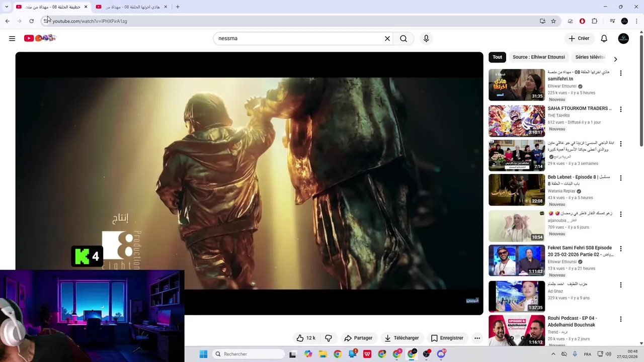
Task: Open THE TAHRIII channel name
Action: tap(558, 116)
